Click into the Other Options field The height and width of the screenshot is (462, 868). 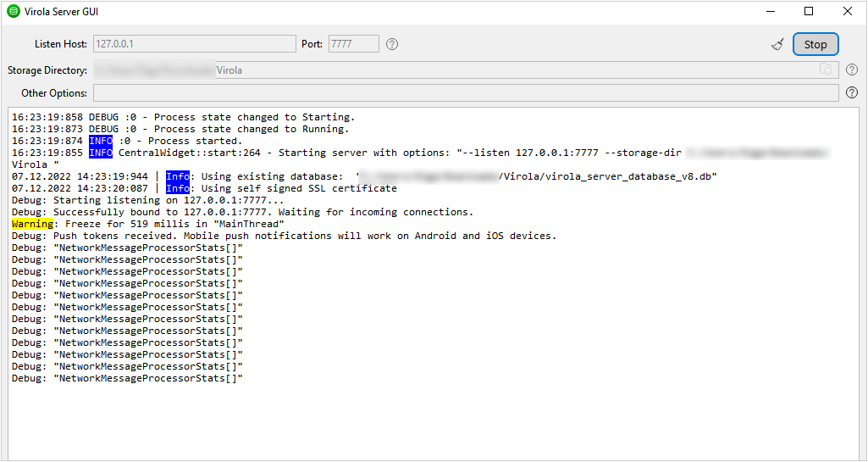click(466, 93)
